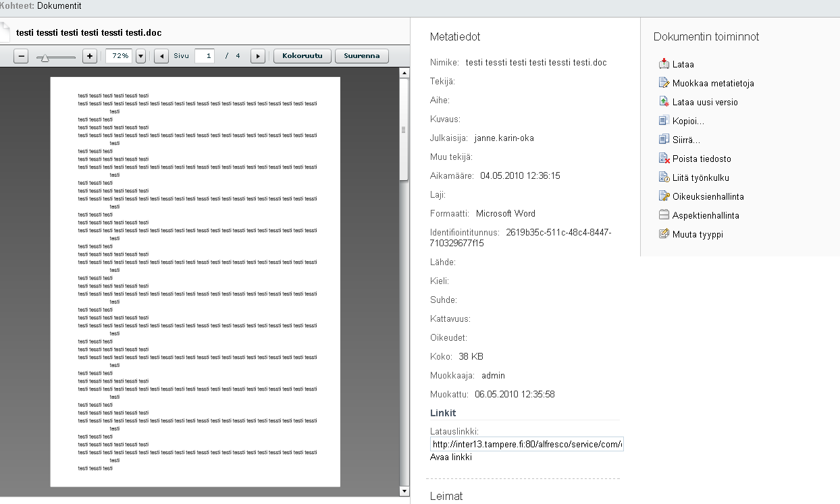840x504 pixels.
Task: Click the document file icon beside title
Action: 5,32
